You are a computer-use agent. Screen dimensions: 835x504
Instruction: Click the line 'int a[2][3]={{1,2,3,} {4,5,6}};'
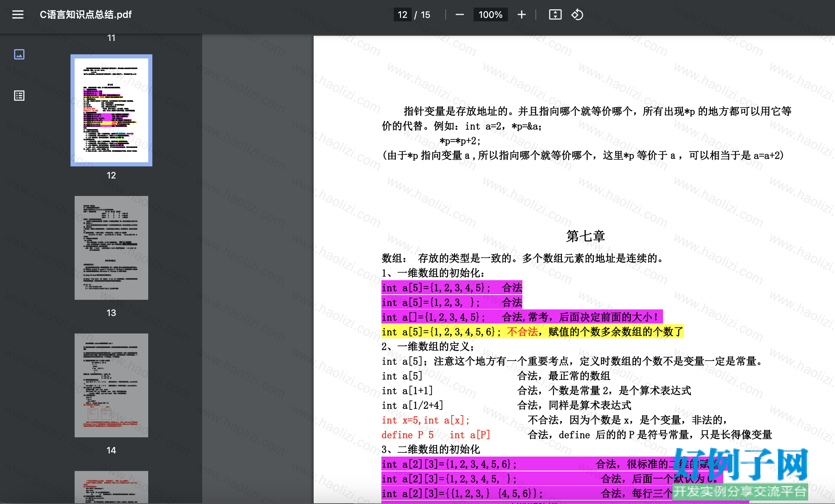(x=462, y=494)
